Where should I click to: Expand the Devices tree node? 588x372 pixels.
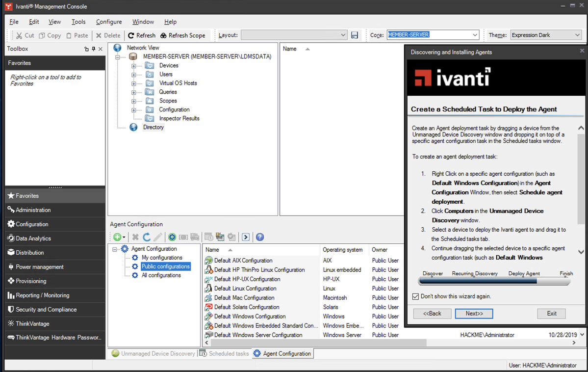(134, 66)
